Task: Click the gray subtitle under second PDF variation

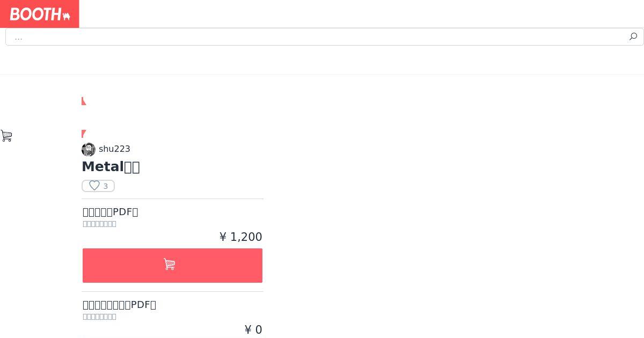Action: tap(99, 317)
